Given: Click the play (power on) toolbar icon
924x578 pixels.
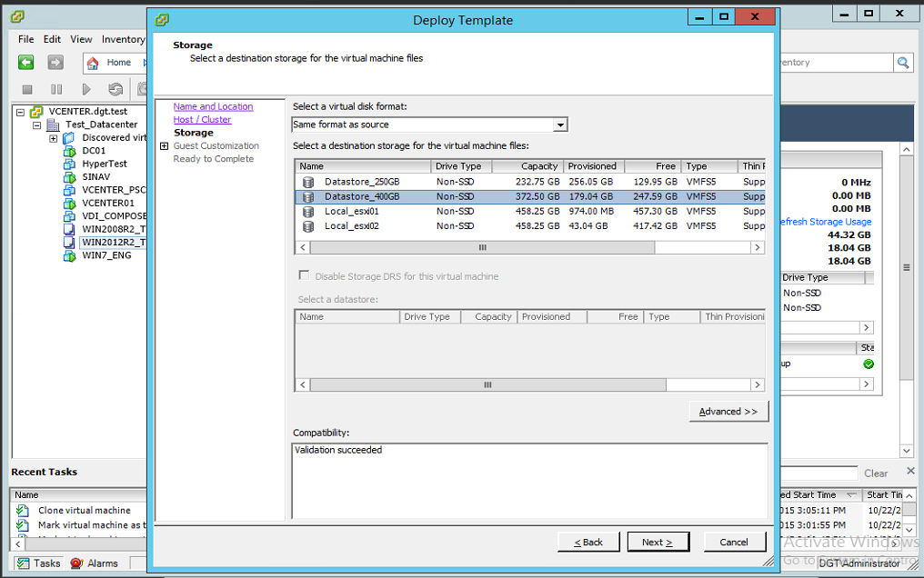Looking at the screenshot, I should [86, 89].
